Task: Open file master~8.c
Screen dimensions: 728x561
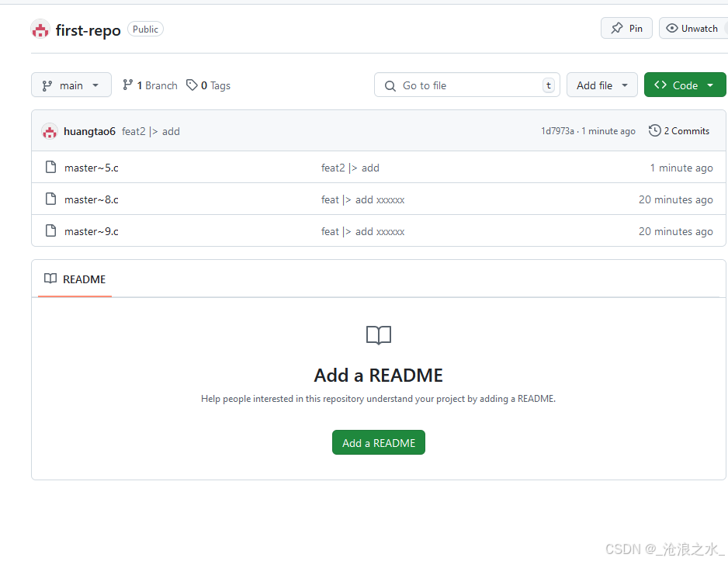Action: coord(92,199)
